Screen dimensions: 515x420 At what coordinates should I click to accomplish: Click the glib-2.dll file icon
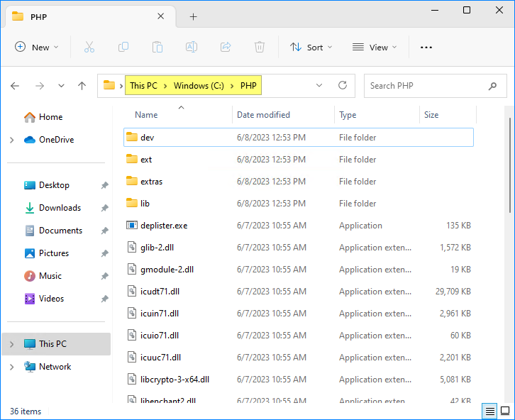click(x=132, y=247)
